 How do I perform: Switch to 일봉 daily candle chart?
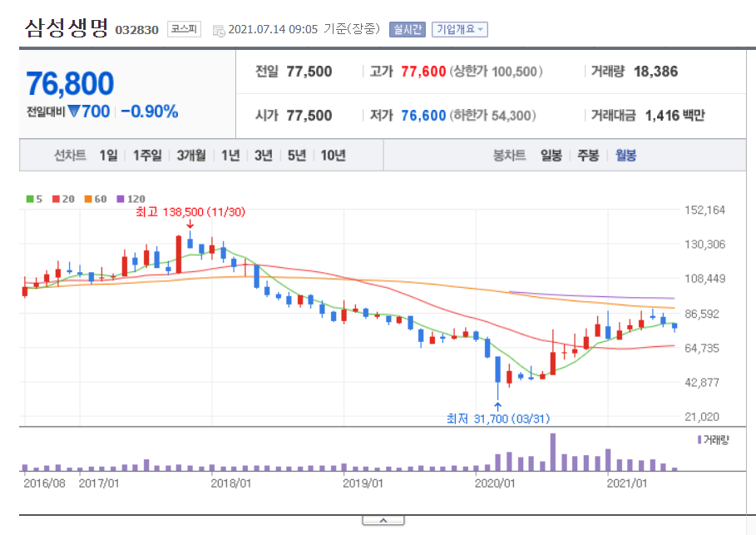[x=551, y=156]
